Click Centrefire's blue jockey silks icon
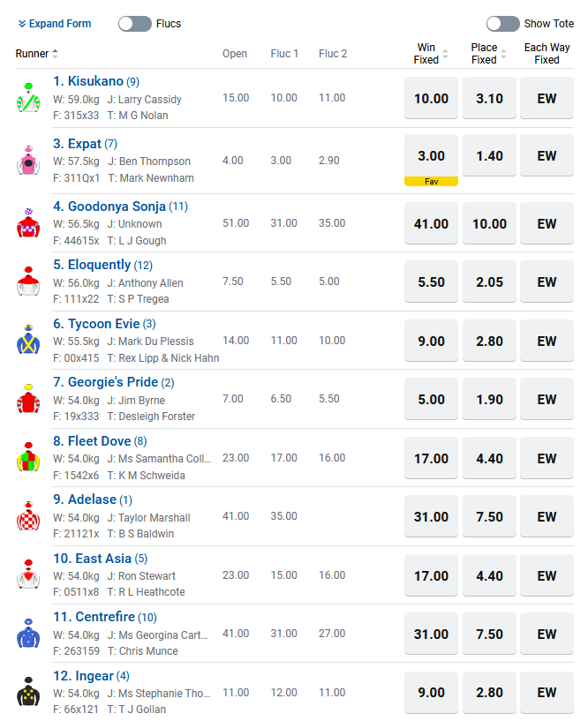The width and height of the screenshot is (588, 721). 28,634
